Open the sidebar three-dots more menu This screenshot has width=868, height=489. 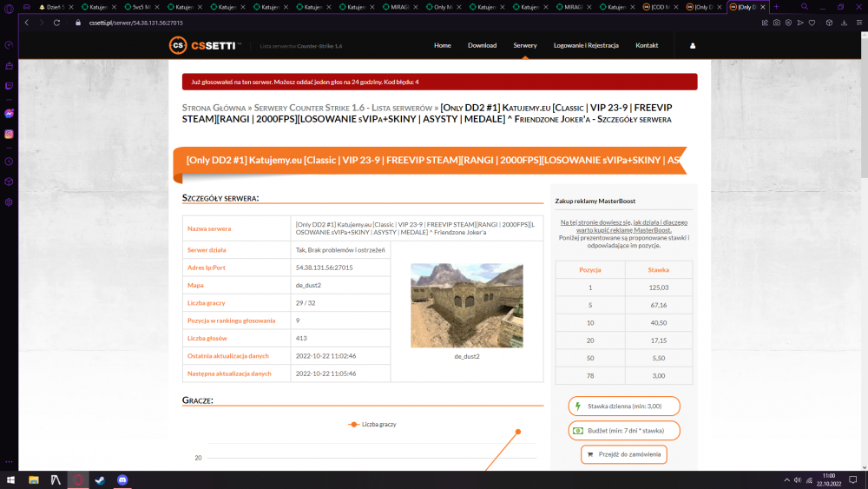[x=9, y=461]
